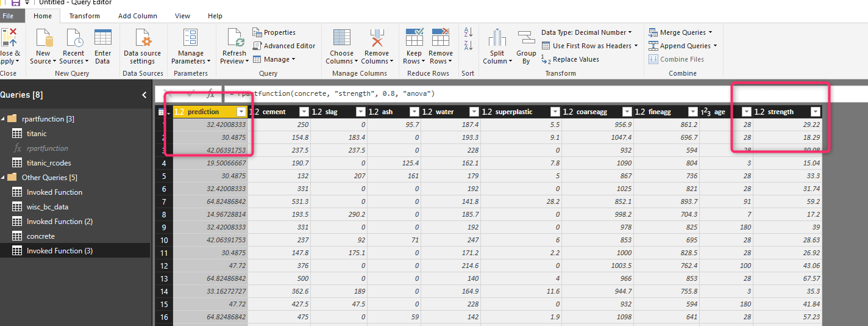This screenshot has height=326, width=868.
Task: Open the prediction column filter dropdown
Action: pyautogui.click(x=241, y=112)
